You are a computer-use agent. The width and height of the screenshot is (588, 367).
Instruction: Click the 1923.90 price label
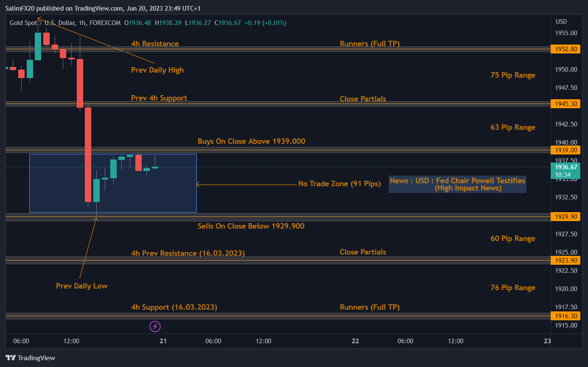(x=565, y=261)
